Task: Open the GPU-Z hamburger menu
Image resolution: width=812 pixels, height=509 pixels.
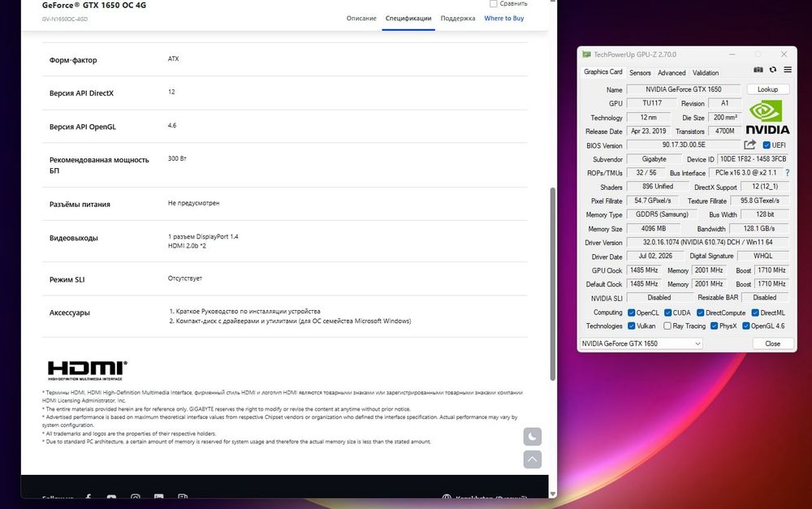Action: click(787, 69)
